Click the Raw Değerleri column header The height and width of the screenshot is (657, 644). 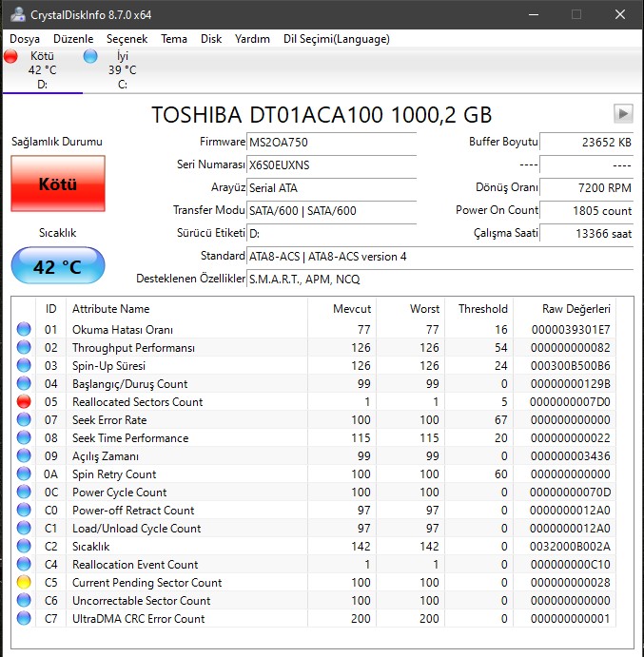pyautogui.click(x=576, y=309)
